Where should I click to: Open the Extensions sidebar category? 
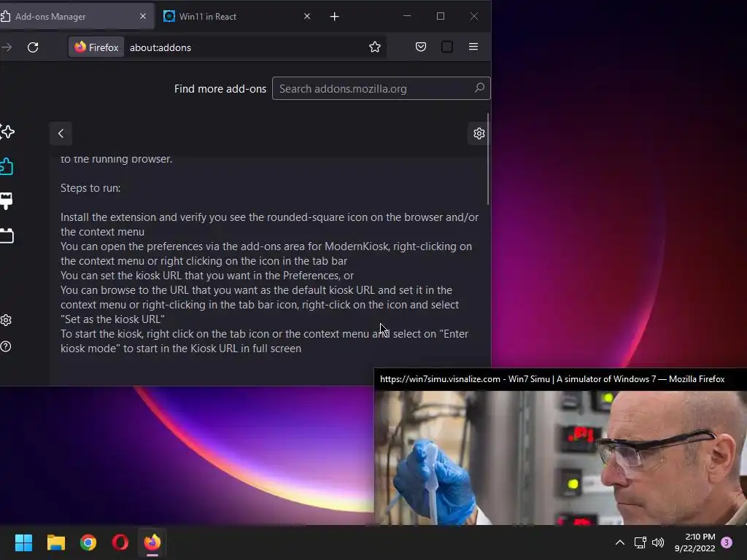pyautogui.click(x=7, y=167)
